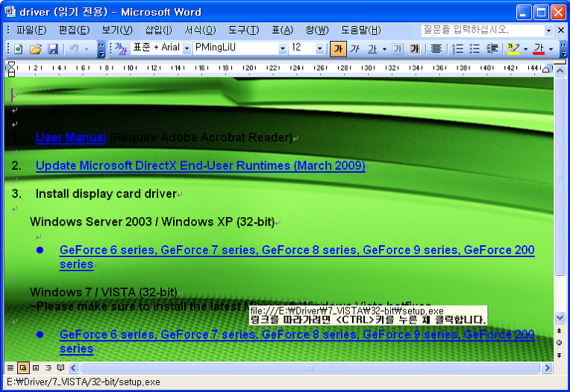Open the 보기(V) menu
The height and width of the screenshot is (392, 570).
117,30
